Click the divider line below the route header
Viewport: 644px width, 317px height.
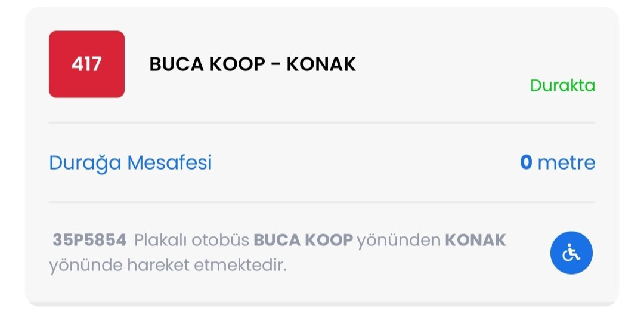[x=322, y=122]
